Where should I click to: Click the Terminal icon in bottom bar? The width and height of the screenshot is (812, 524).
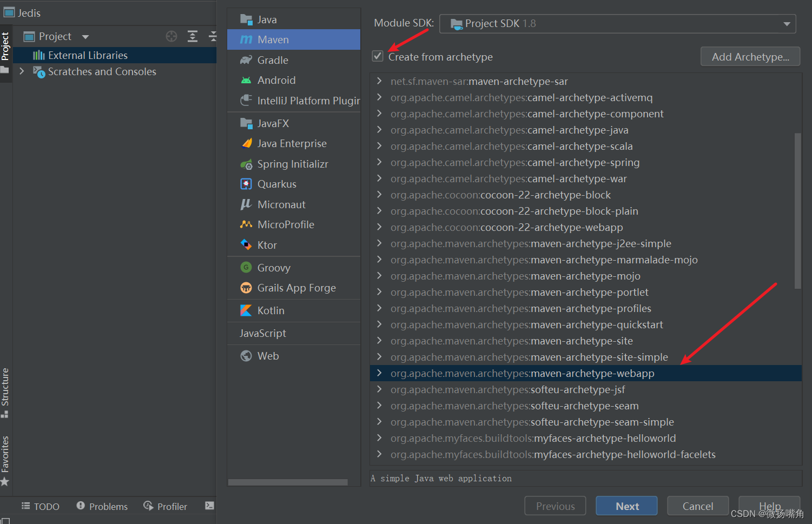[x=209, y=506]
